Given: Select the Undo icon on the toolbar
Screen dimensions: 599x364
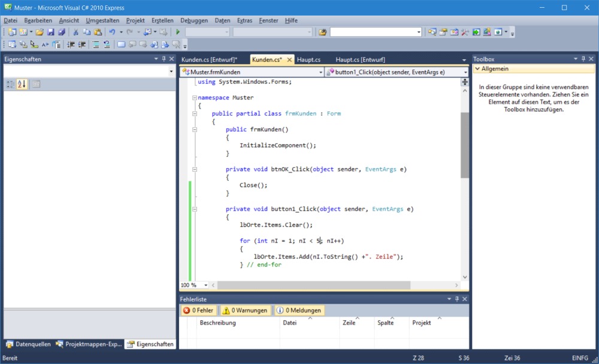Looking at the screenshot, I should pos(113,32).
